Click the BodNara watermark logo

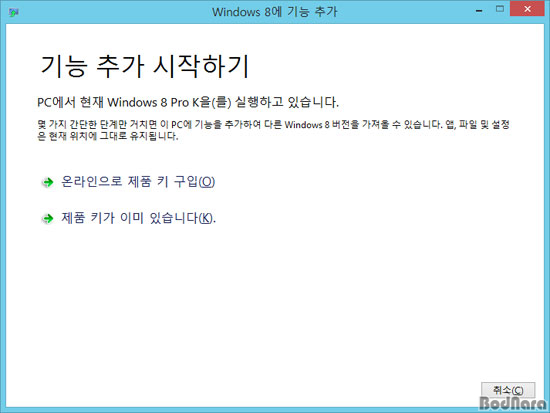(513, 403)
